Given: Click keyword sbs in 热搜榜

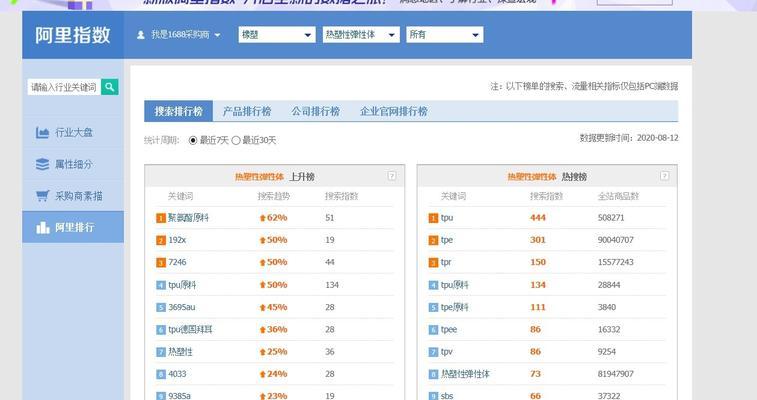Looking at the screenshot, I should coord(447,396).
